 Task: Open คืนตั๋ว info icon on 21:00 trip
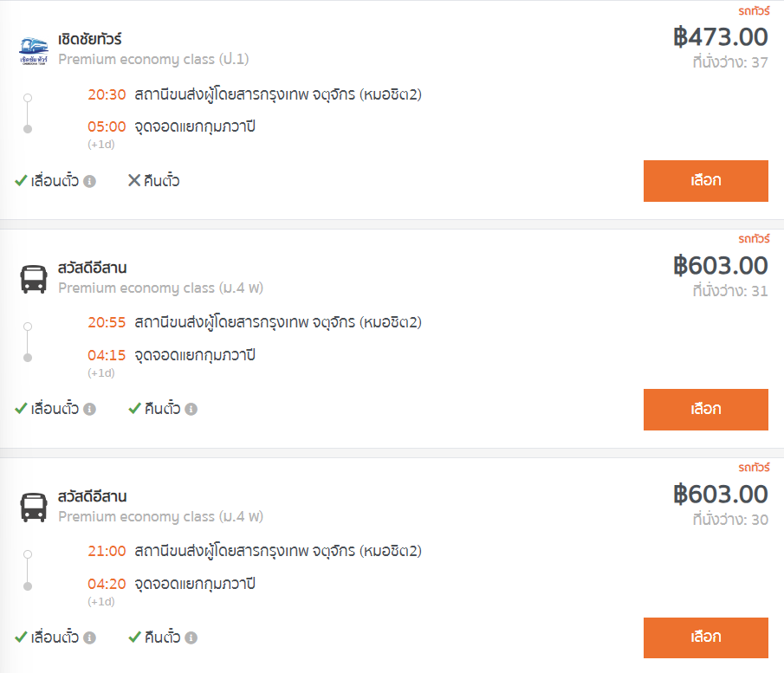(191, 638)
